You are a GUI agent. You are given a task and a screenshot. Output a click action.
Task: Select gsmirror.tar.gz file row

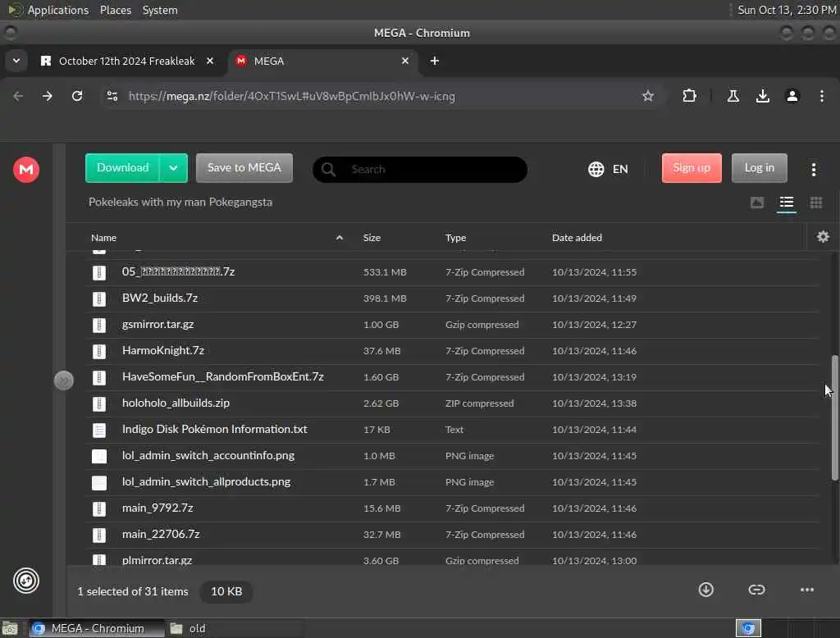tap(453, 325)
